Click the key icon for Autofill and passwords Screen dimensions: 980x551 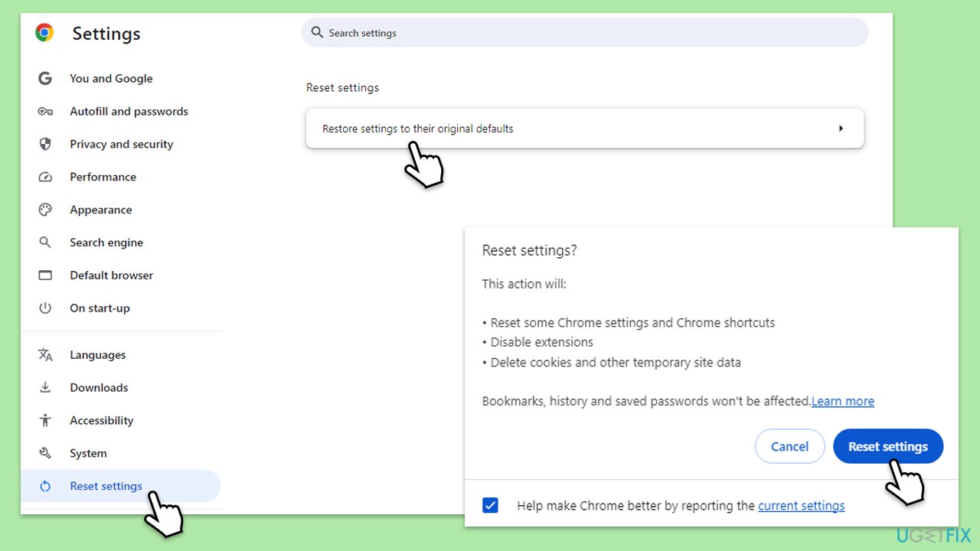pyautogui.click(x=45, y=111)
